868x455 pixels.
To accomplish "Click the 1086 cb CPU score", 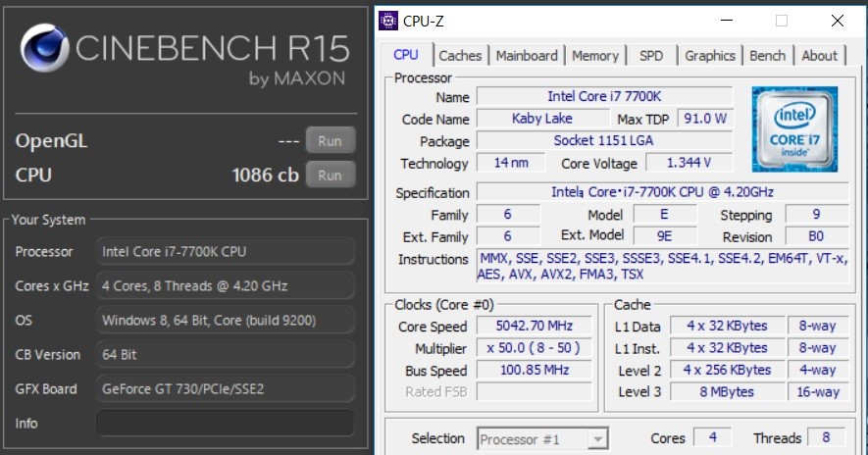I will (265, 175).
